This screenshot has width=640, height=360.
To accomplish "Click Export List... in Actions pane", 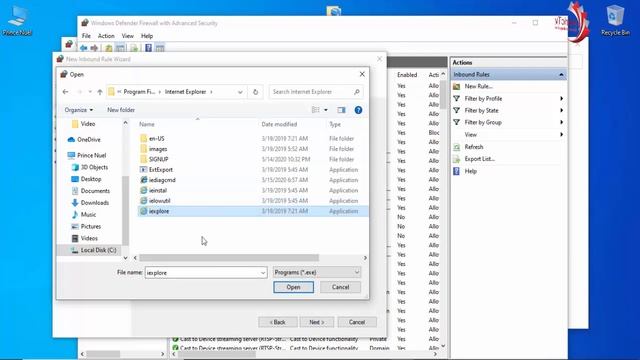I will pos(480,159).
